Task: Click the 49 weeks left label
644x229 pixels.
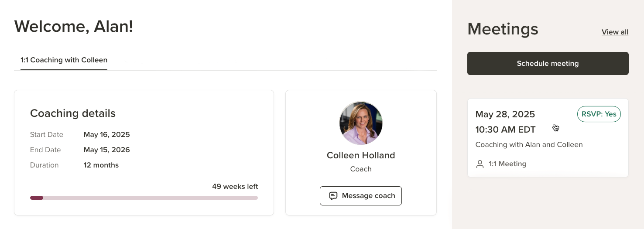Action: 235,187
